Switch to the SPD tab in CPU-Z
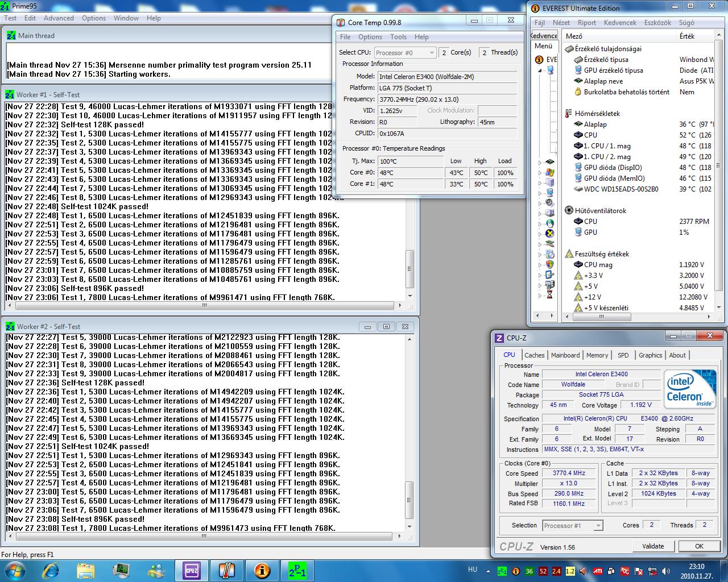 [623, 355]
